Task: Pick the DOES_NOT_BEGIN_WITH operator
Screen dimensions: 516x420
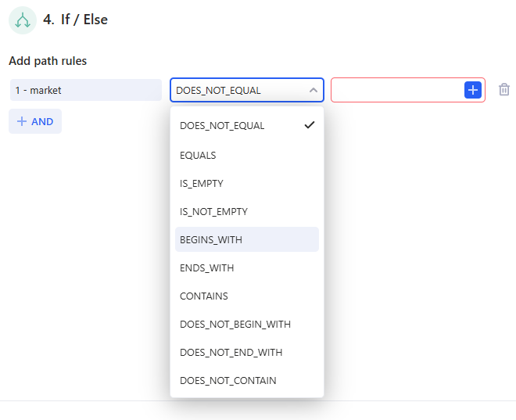Action: (x=235, y=324)
